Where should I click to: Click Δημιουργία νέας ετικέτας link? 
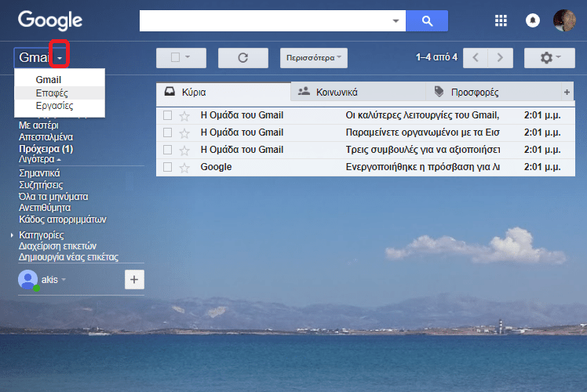pyautogui.click(x=68, y=257)
